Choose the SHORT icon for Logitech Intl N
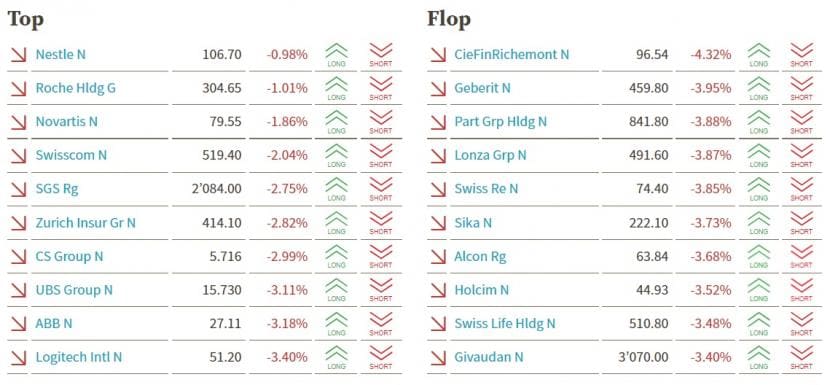Image resolution: width=830 pixels, height=385 pixels. 381,357
